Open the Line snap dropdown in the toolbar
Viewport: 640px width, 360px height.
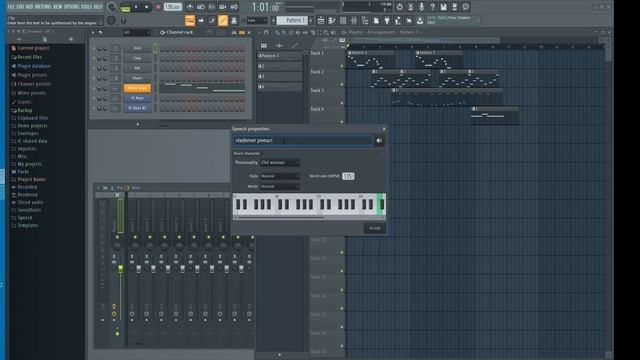click(256, 20)
